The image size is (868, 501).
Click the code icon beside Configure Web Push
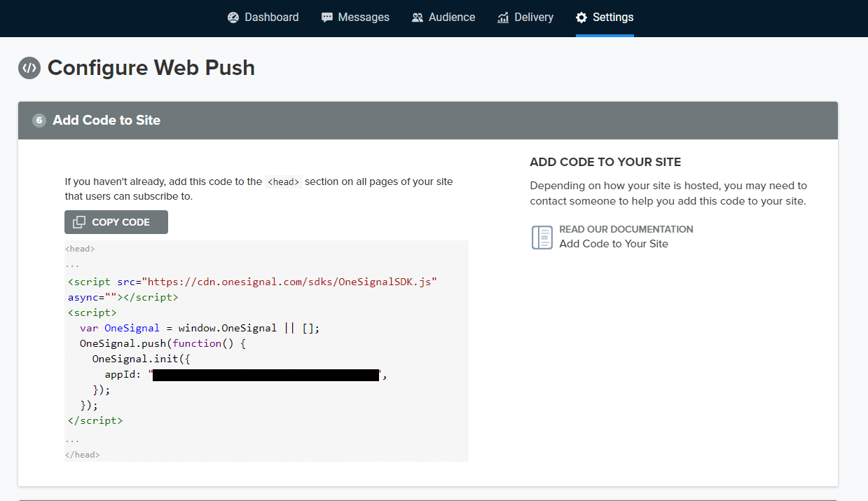click(x=29, y=68)
